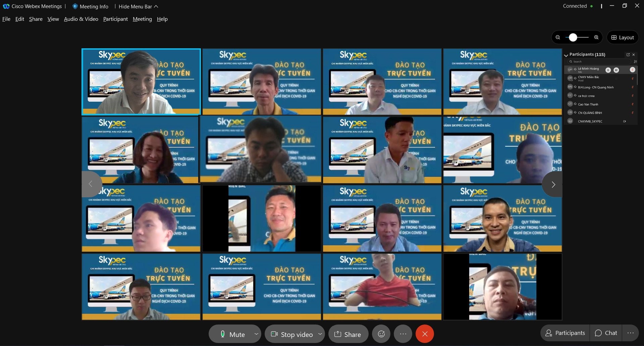The height and width of the screenshot is (346, 644).
Task: Open the Participant menu
Action: coord(115,19)
